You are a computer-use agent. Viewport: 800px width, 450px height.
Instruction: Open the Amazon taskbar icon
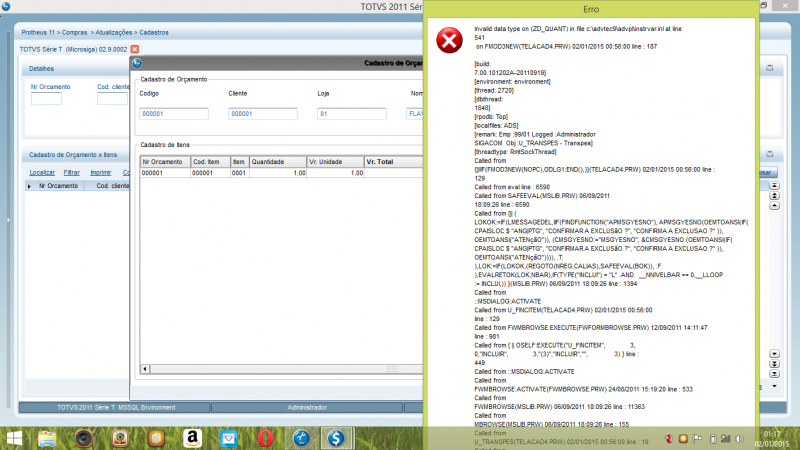[192, 438]
